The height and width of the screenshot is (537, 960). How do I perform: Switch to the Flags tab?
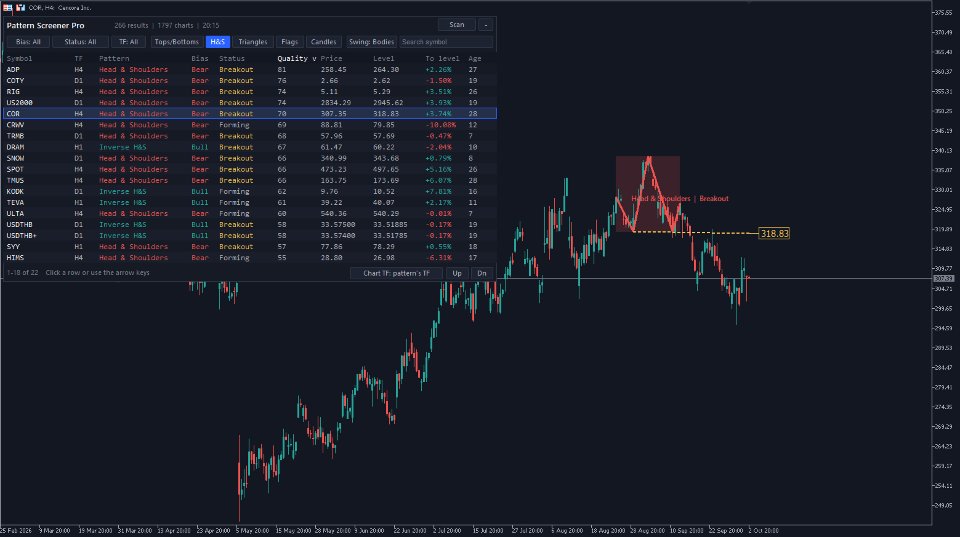pyautogui.click(x=290, y=42)
